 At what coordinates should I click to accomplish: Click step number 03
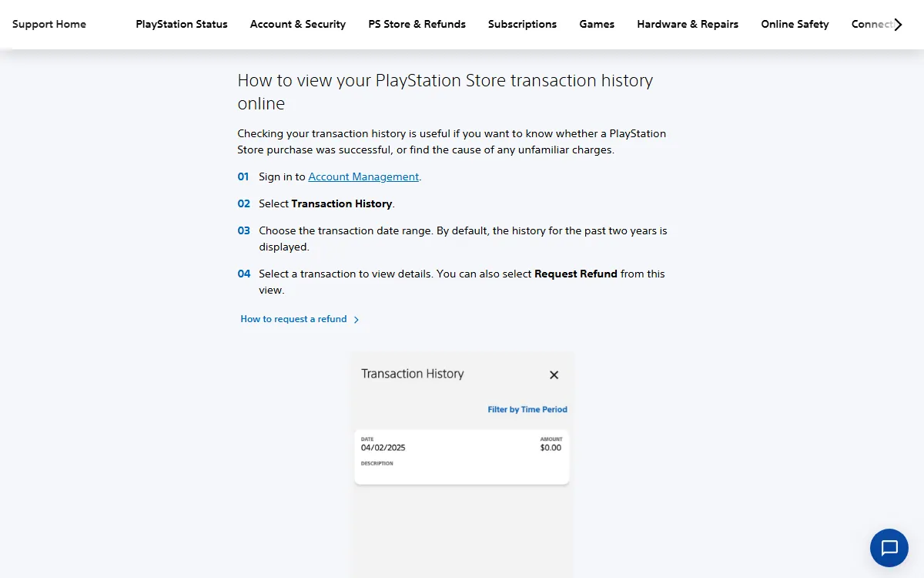tap(243, 230)
